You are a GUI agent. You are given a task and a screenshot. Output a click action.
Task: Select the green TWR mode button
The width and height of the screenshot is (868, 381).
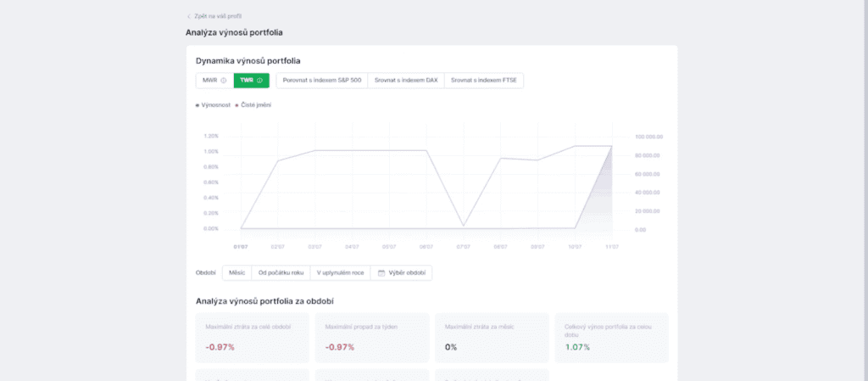tap(251, 81)
